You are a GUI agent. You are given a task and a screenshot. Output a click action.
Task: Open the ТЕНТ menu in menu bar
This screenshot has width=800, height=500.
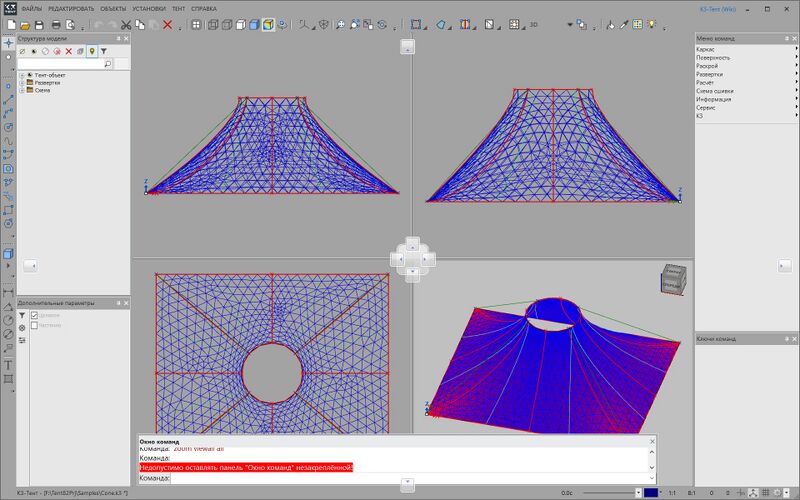(x=179, y=9)
